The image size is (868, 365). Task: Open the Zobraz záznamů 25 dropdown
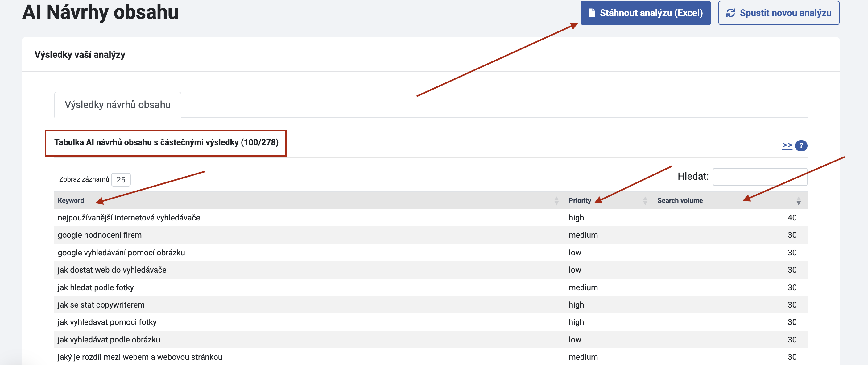(x=121, y=180)
